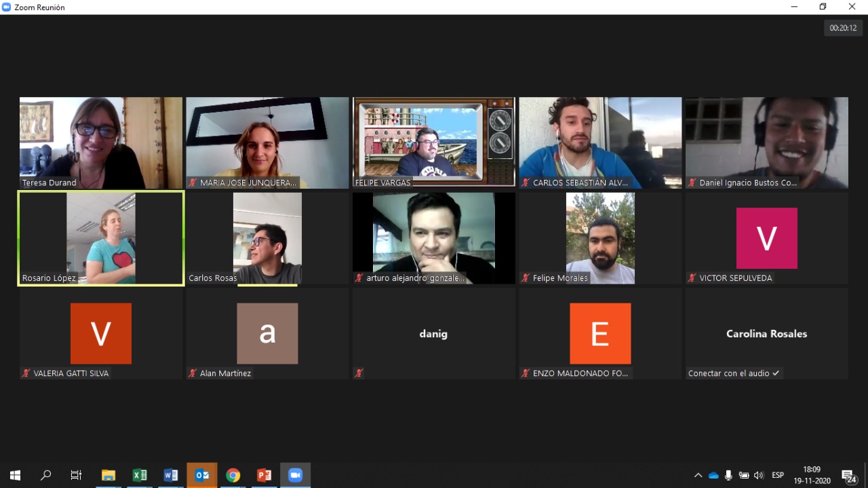Open Task View on the taskbar
Image resolution: width=868 pixels, height=488 pixels.
[77, 475]
